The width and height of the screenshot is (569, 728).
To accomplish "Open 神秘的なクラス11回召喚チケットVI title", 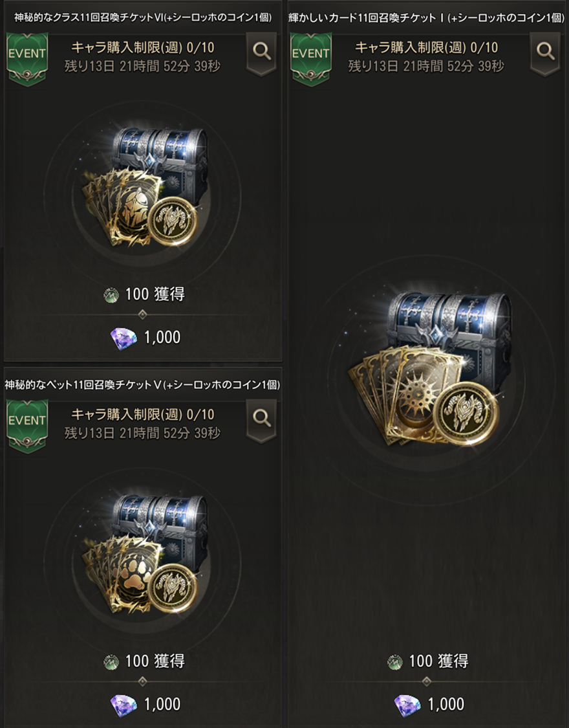I will pos(143,17).
